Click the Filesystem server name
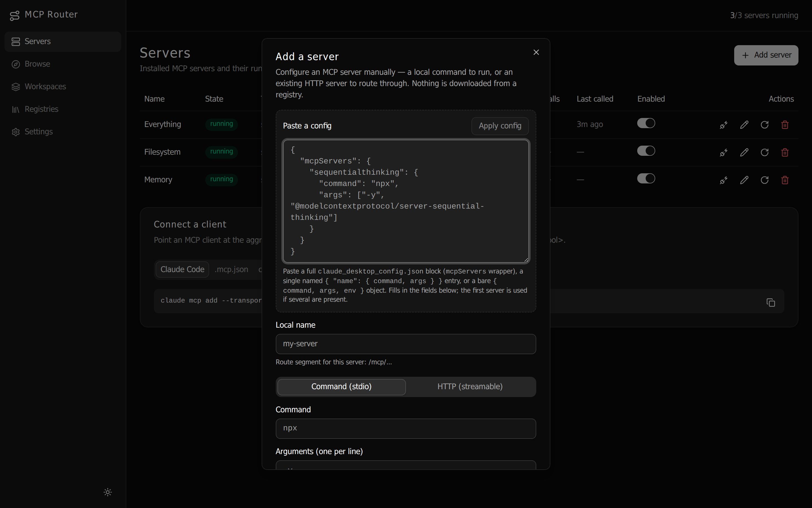 coord(162,152)
